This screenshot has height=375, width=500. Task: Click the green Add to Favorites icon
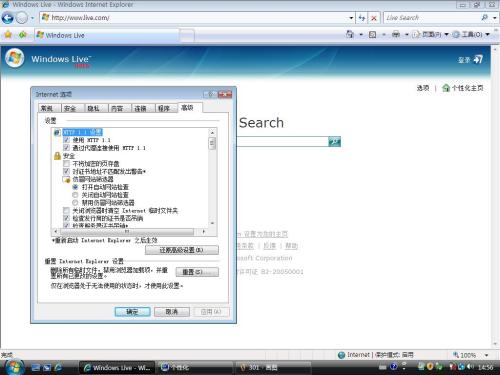coord(22,34)
